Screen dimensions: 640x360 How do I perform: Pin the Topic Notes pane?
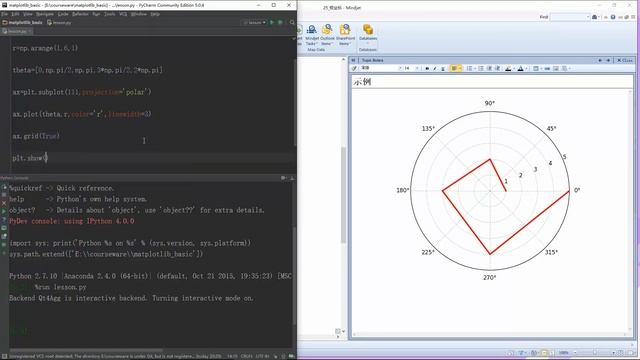[353, 60]
